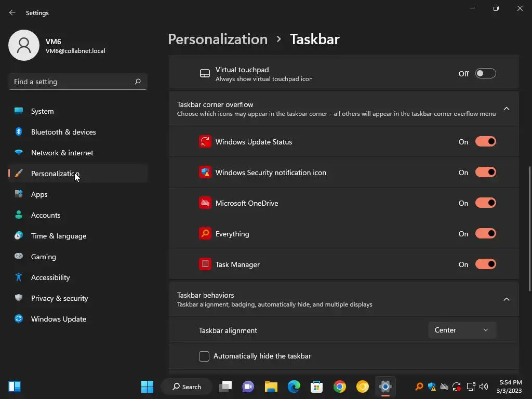Open Network & internet settings
Viewport: 532px width, 399px height.
78,153
